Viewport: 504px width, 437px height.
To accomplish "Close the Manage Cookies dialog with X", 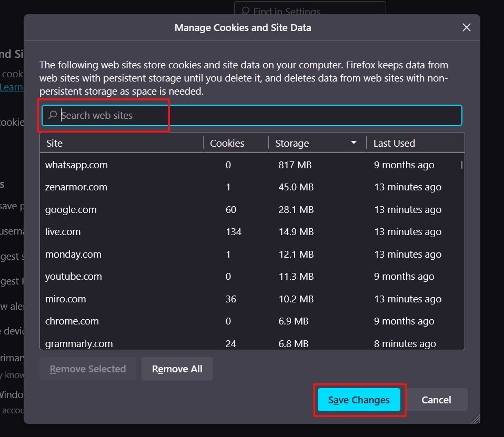I will point(466,28).
